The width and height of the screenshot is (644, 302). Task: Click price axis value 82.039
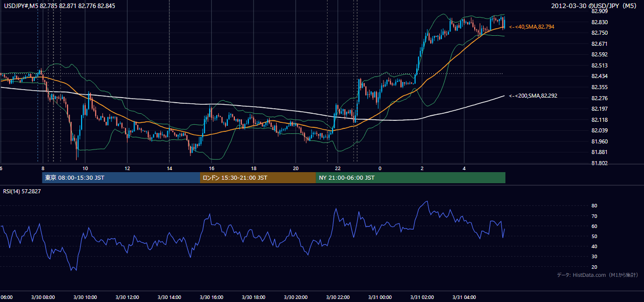tap(599, 130)
